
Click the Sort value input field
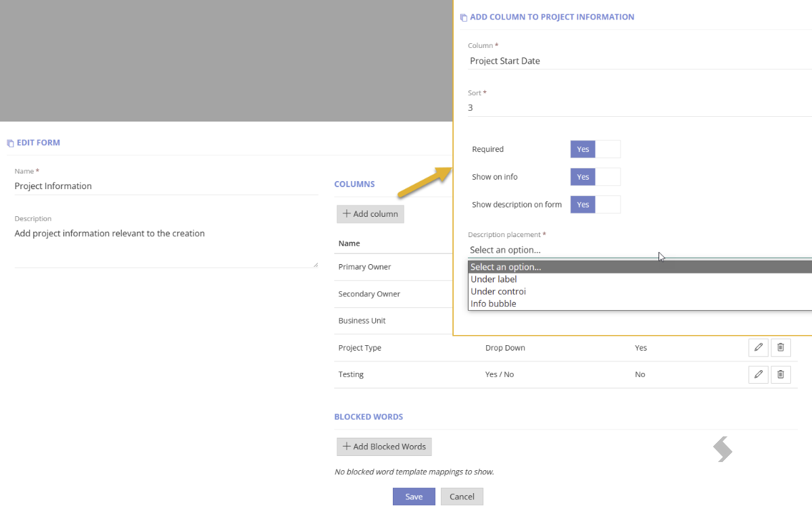(x=640, y=108)
